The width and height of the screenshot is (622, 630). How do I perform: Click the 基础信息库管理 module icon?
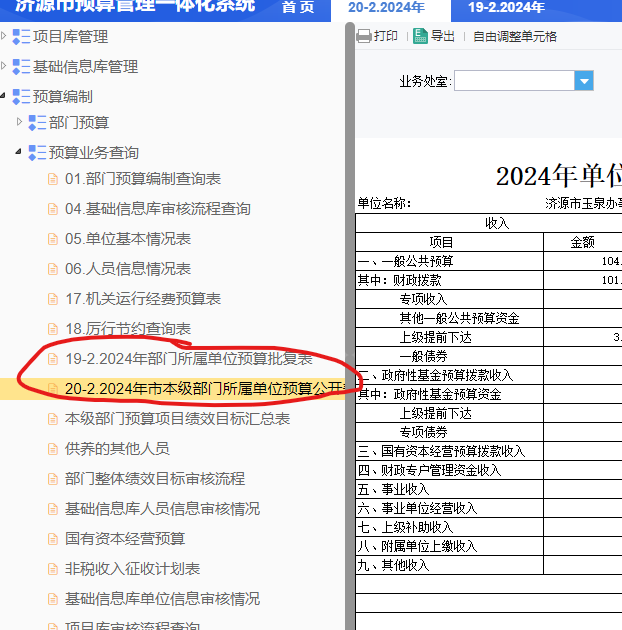click(21, 67)
